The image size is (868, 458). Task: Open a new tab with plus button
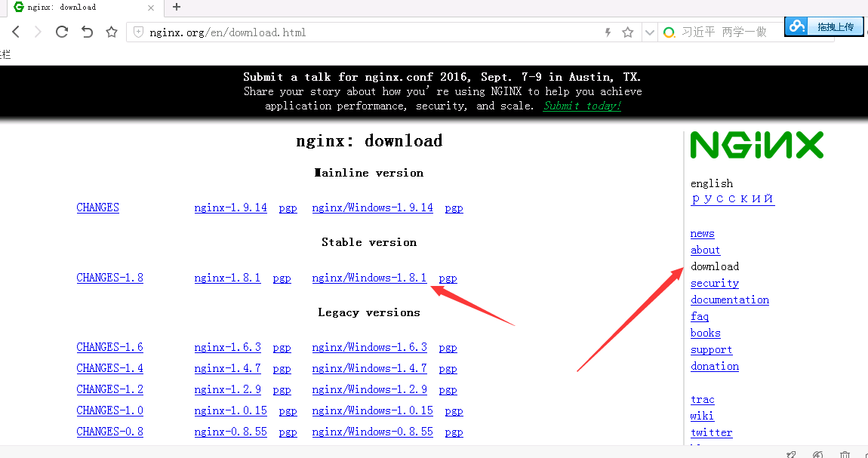click(x=177, y=8)
